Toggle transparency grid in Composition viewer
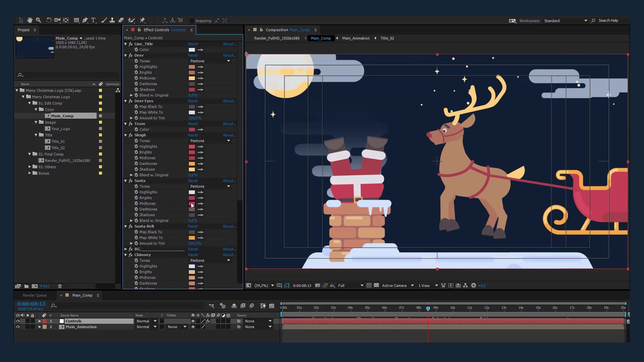Screen dimensions: 644x362 [376, 286]
